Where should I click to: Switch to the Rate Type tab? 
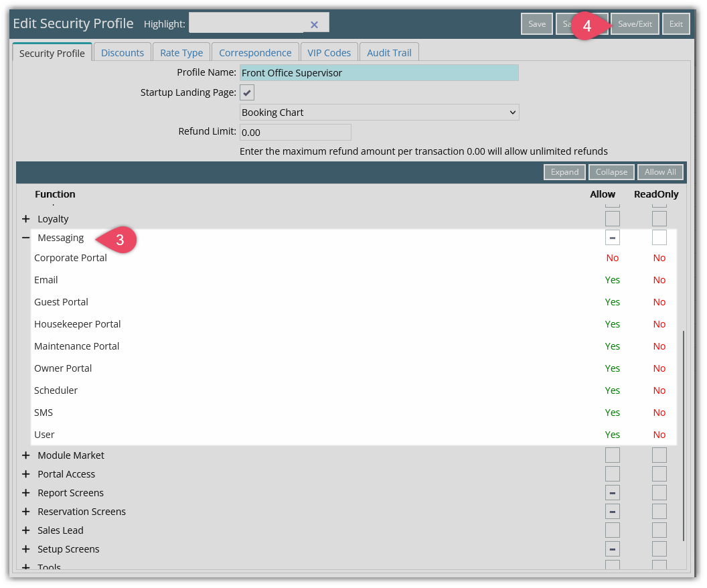coord(181,53)
